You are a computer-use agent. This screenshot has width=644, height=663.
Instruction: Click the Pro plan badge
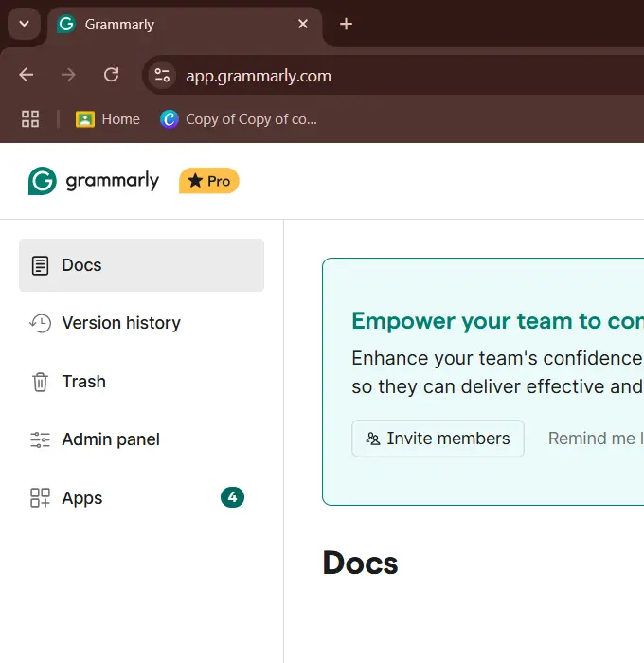[x=209, y=181]
